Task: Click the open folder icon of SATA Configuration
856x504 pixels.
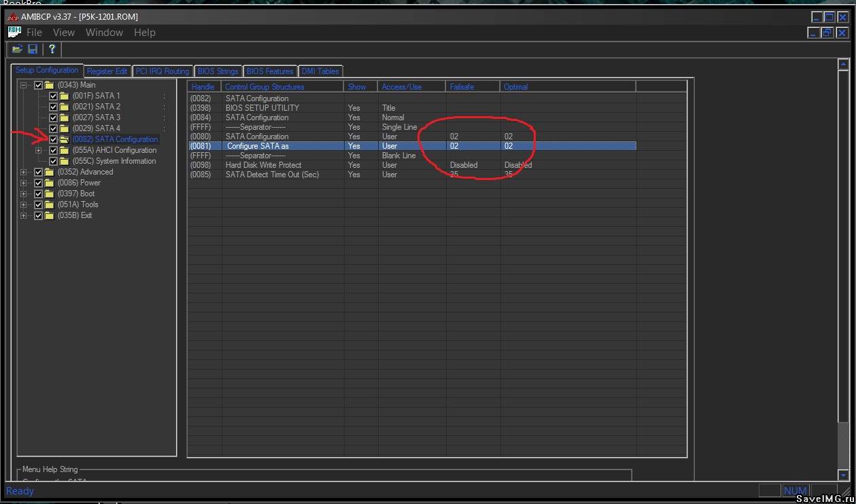Action: click(65, 139)
